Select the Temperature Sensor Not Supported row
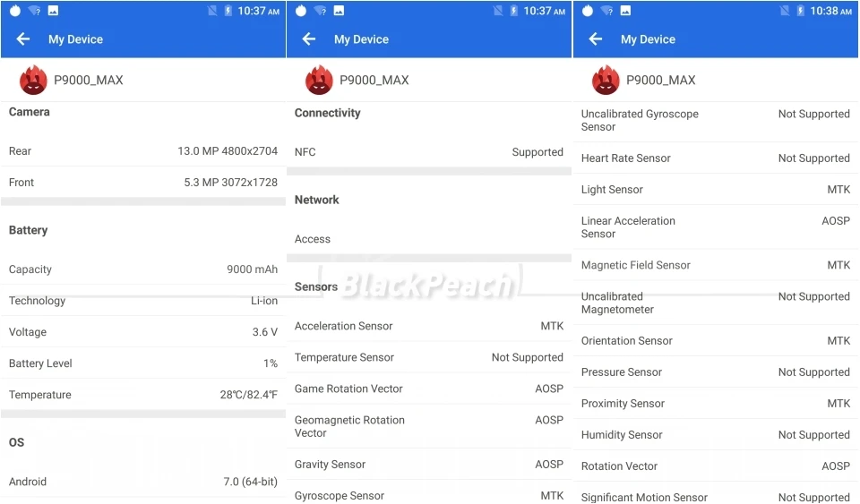860x504 pixels. coord(429,357)
